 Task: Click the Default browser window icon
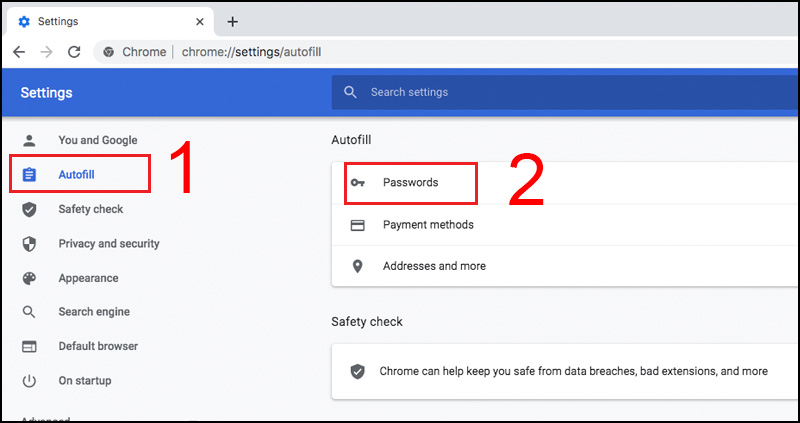coord(29,347)
